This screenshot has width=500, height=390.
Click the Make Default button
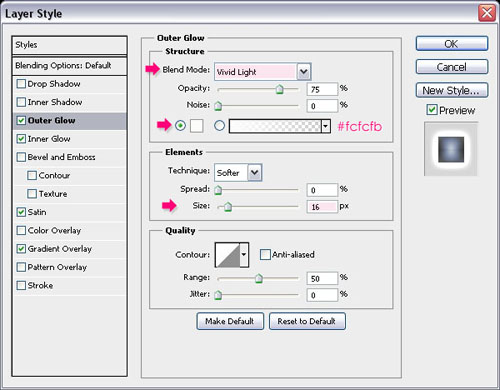[x=230, y=321]
